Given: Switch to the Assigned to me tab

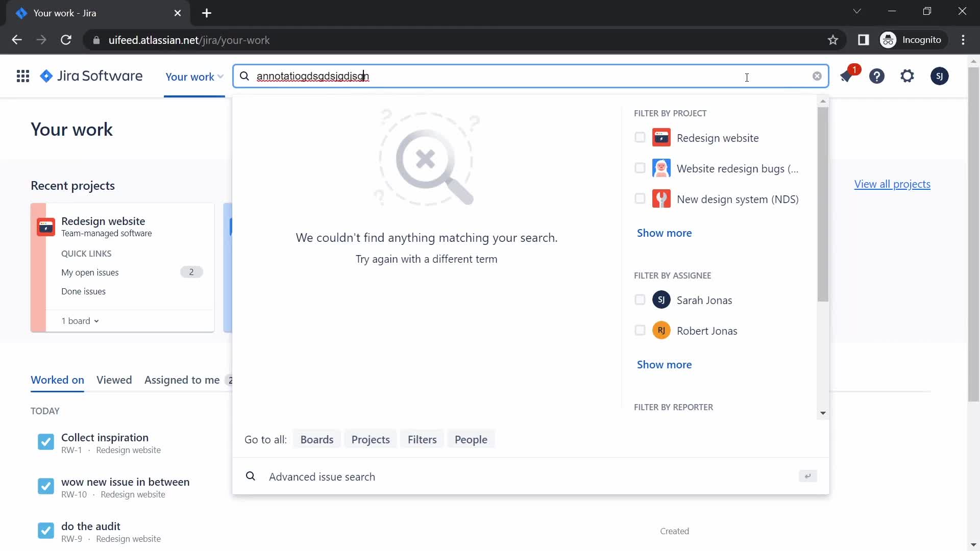Looking at the screenshot, I should 182,380.
